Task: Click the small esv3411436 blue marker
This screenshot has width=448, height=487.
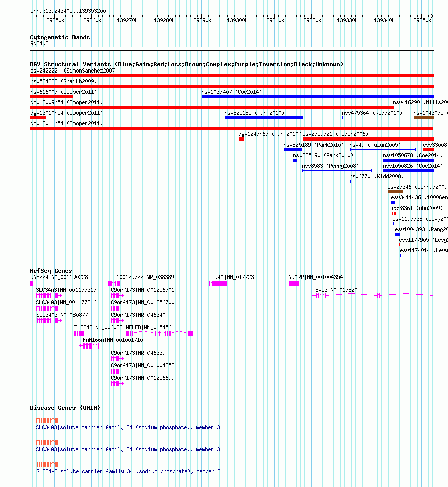Action: [x=393, y=202]
